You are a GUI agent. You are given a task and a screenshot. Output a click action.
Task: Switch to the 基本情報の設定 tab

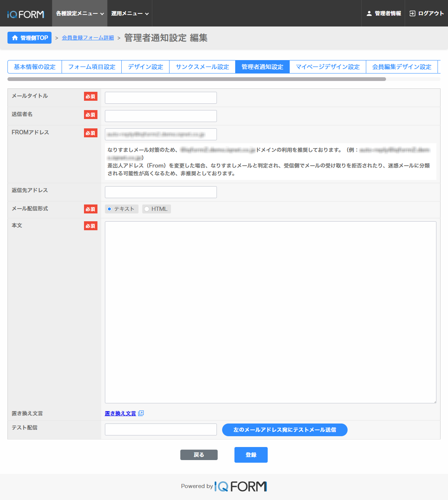[x=35, y=67]
